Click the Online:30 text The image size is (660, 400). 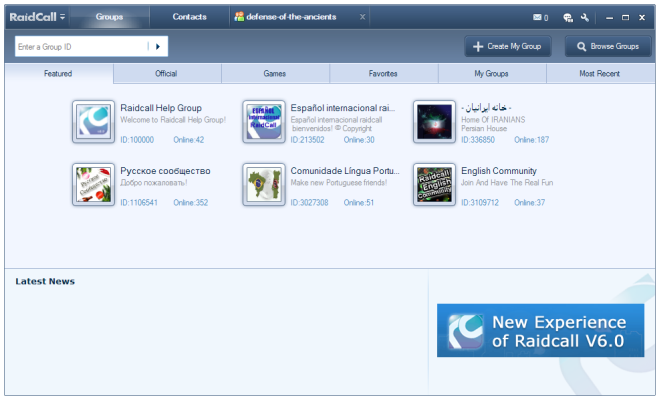[x=359, y=140]
